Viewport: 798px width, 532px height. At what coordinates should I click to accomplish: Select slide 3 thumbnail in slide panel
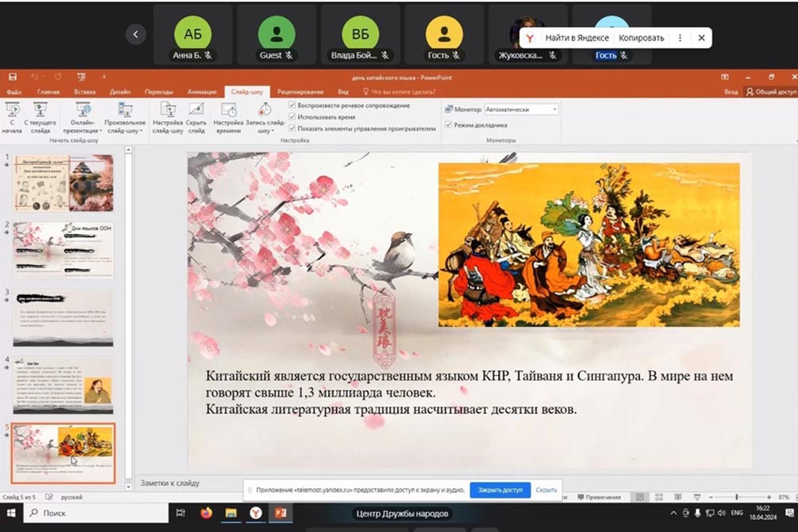coord(63,317)
